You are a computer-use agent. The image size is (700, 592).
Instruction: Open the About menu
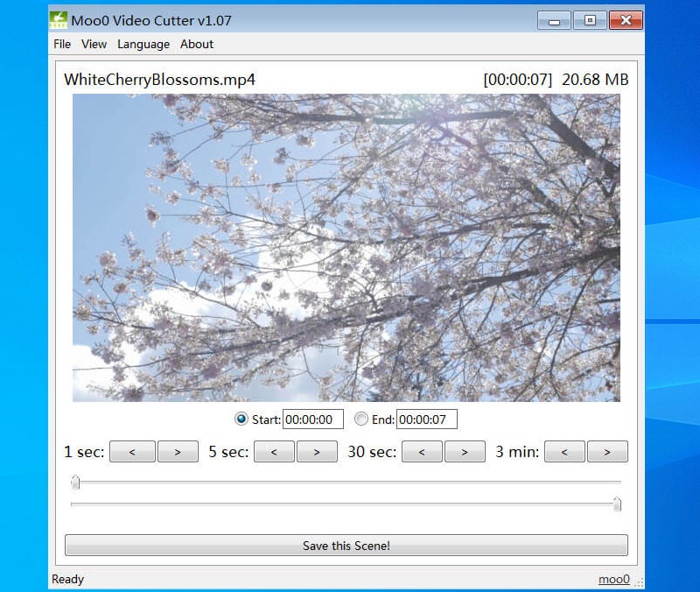(197, 44)
